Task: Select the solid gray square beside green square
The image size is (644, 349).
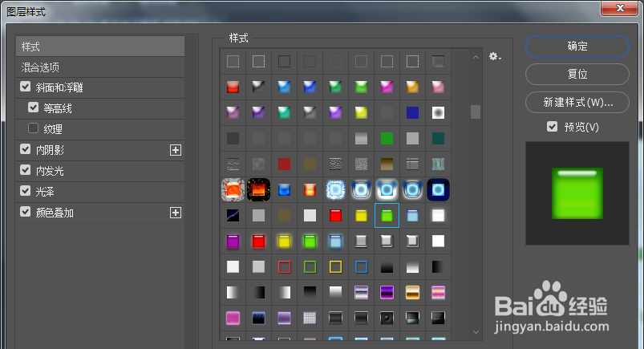Action: point(412,139)
